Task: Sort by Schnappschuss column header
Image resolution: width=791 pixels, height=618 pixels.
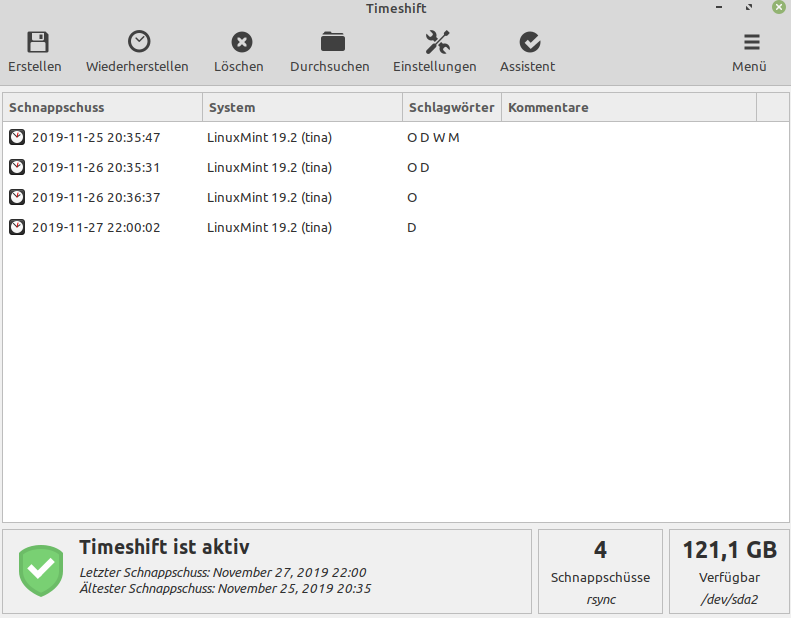Action: coord(102,107)
